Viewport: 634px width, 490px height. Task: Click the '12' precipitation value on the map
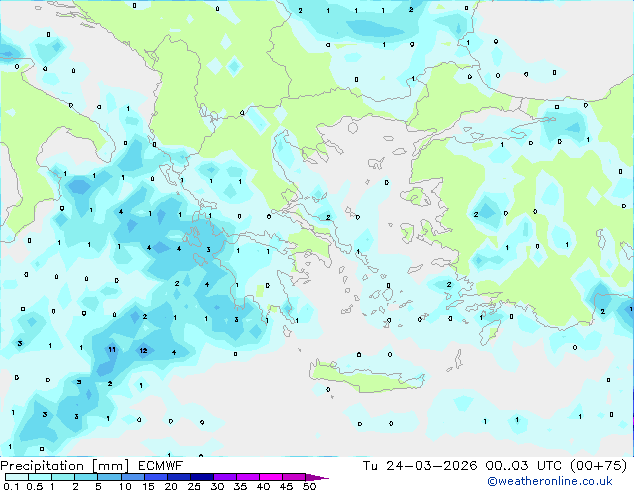(143, 351)
